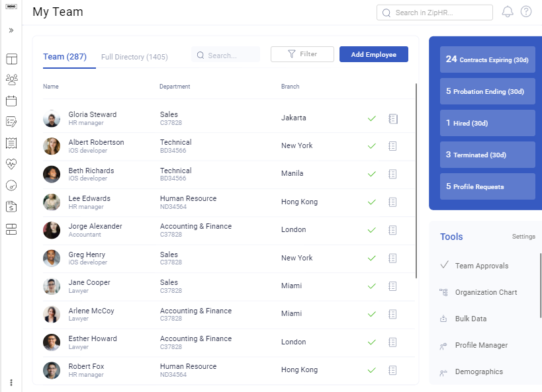Open the Filter dropdown above the table
The height and width of the screenshot is (392, 542).
(x=302, y=54)
